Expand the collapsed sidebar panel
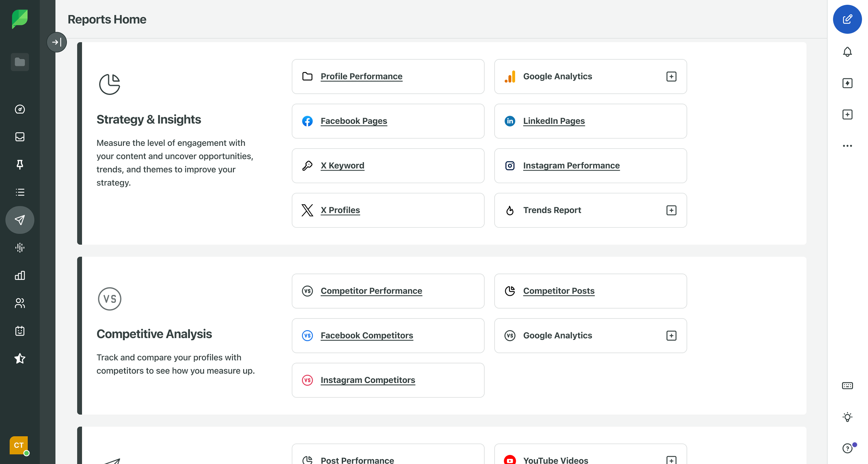The height and width of the screenshot is (464, 868). tap(56, 42)
